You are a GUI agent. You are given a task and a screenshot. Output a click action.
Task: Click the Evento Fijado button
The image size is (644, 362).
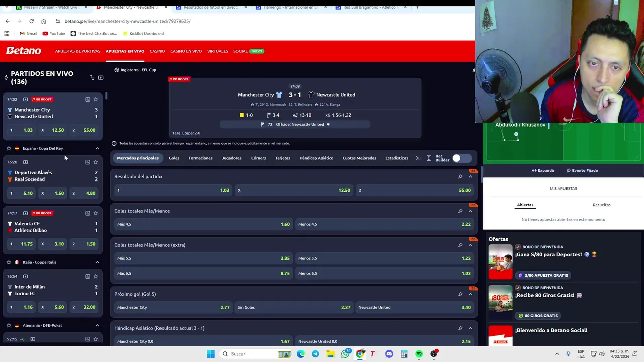point(582,170)
